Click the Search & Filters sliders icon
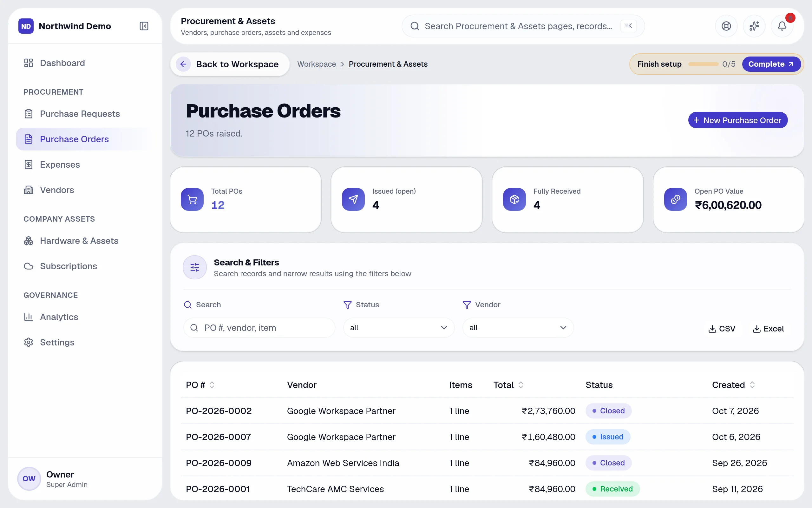The image size is (812, 508). pos(195,267)
